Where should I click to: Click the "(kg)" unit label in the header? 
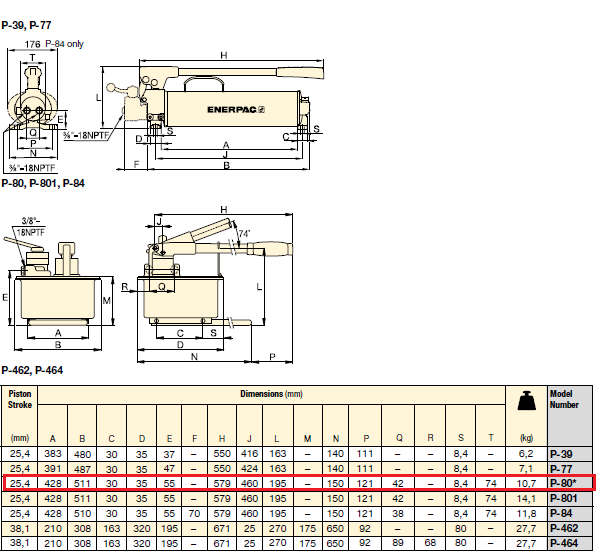tap(526, 438)
